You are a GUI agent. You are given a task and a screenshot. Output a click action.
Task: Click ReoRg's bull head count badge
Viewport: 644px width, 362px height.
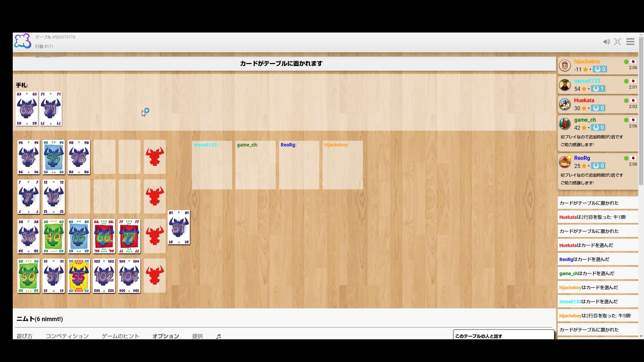click(x=599, y=166)
